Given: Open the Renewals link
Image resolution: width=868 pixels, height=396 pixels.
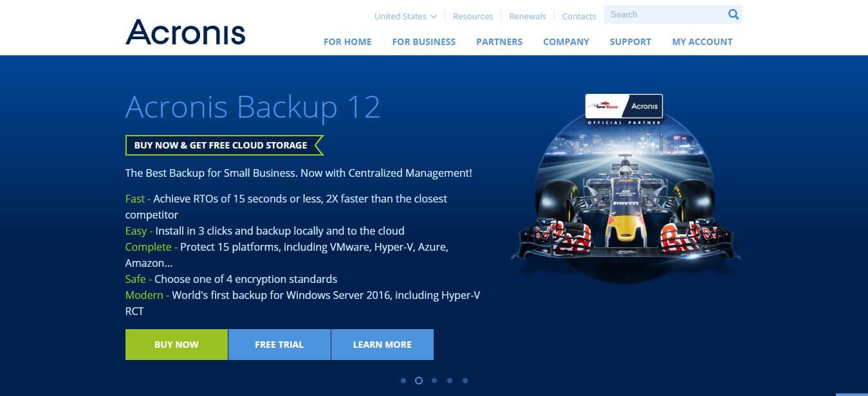Looking at the screenshot, I should (x=528, y=16).
